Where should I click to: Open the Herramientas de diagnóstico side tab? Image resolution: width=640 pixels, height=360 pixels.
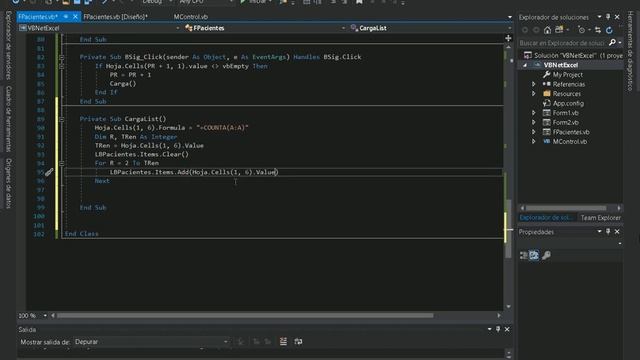[630, 51]
